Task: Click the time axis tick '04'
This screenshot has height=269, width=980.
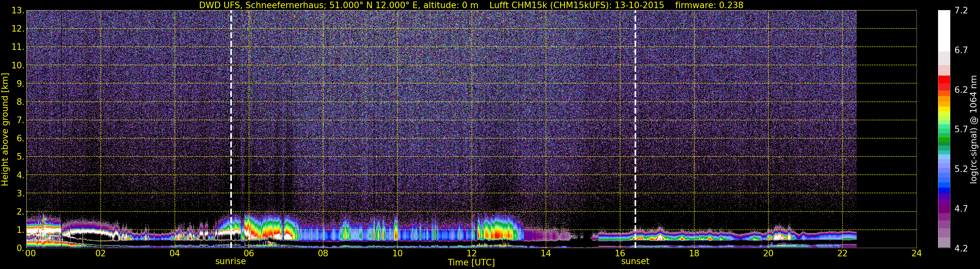Action: tap(175, 254)
